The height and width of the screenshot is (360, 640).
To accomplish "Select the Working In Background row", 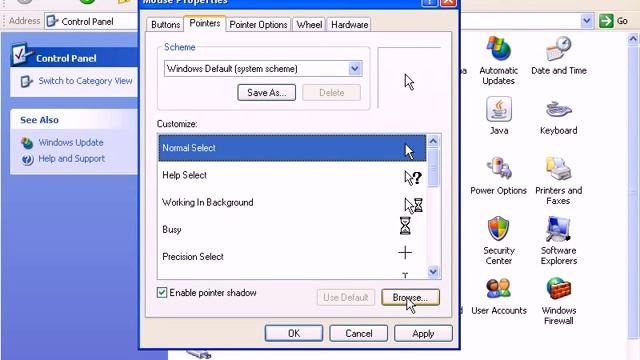I will coord(292,202).
